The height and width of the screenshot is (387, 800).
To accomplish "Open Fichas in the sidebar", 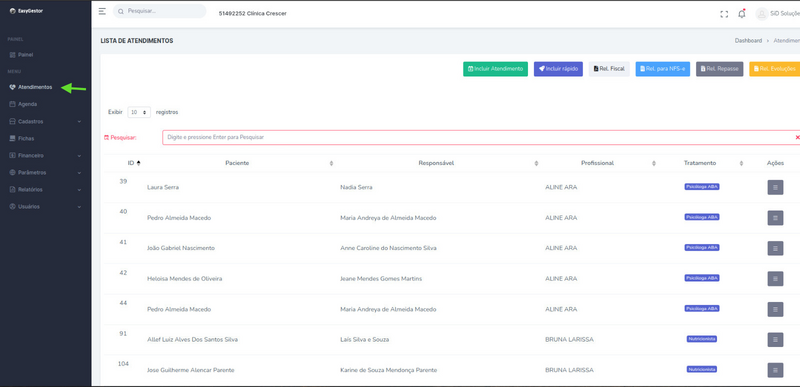I will click(x=22, y=138).
